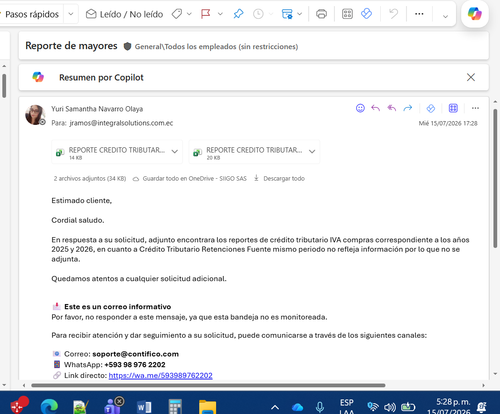Click the snooze clock icon
The height and width of the screenshot is (414, 500).
pos(258,14)
